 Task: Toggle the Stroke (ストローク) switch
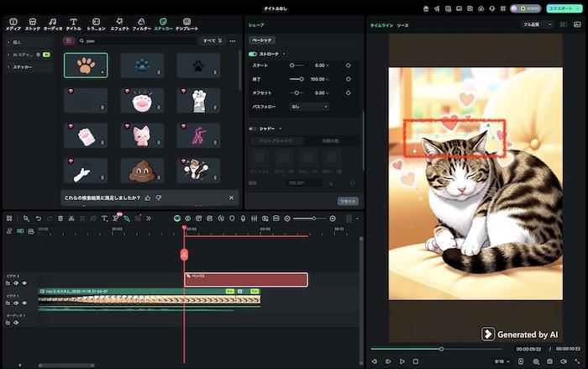pyautogui.click(x=253, y=53)
